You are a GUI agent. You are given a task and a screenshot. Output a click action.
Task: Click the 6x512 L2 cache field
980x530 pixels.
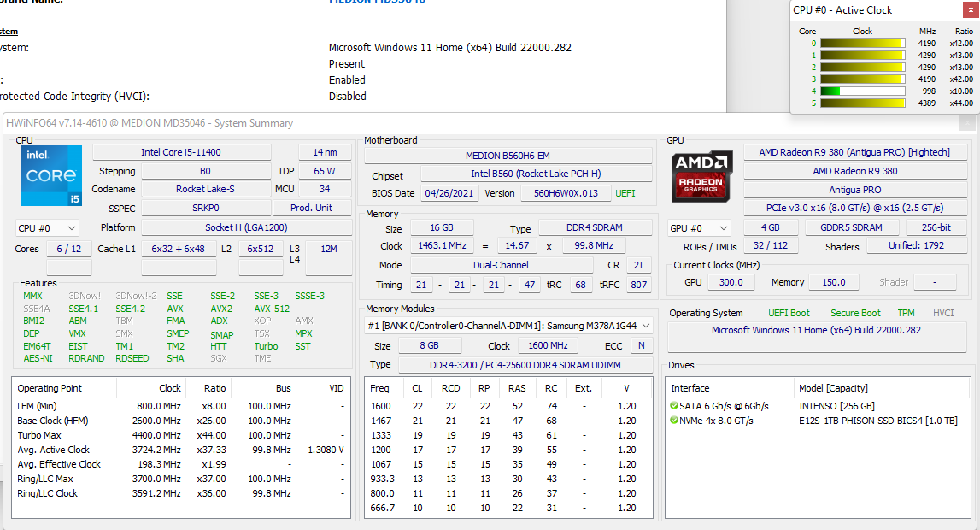260,249
